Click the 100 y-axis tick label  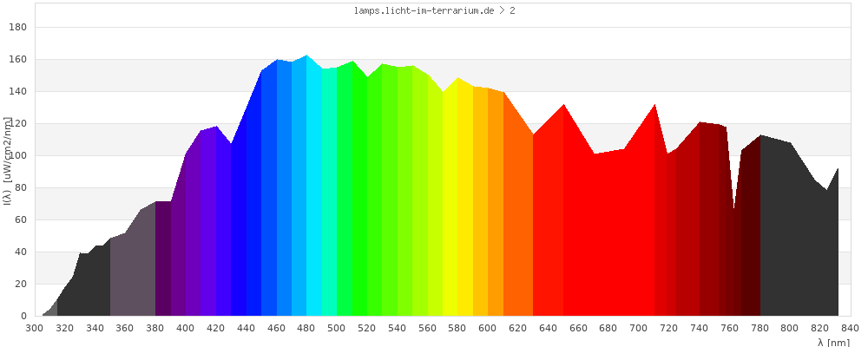tap(18, 155)
